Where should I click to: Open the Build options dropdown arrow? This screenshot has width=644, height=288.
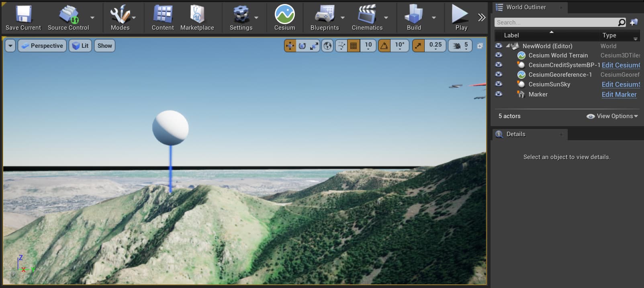click(x=434, y=18)
